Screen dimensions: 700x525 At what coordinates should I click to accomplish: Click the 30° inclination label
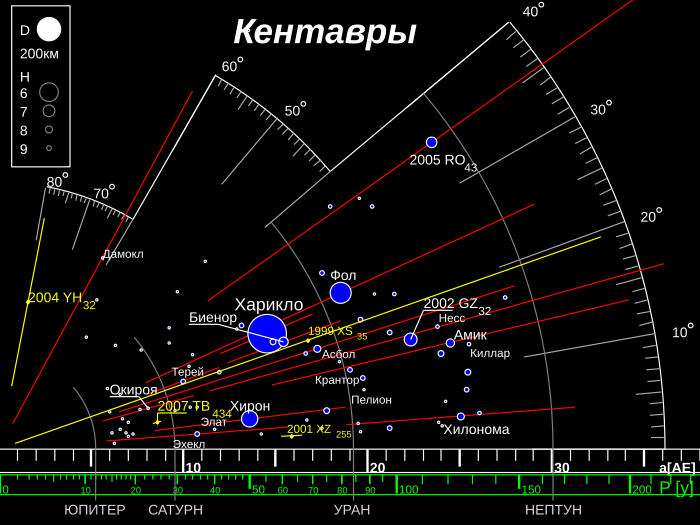coord(601,108)
